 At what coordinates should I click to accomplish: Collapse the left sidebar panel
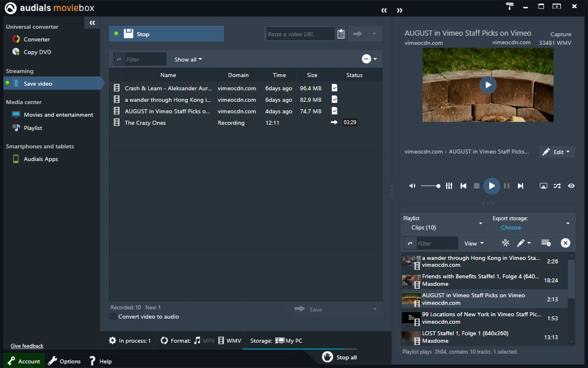tap(92, 22)
